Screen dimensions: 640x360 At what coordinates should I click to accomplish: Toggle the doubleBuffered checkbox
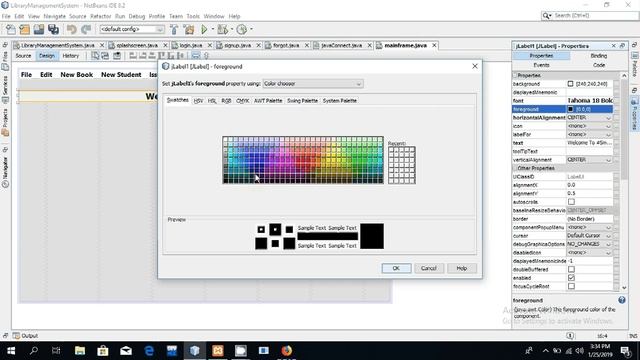coord(571,269)
